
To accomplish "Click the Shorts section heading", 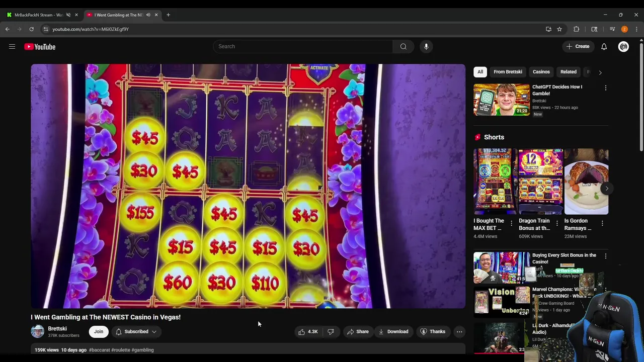I will pos(494,137).
